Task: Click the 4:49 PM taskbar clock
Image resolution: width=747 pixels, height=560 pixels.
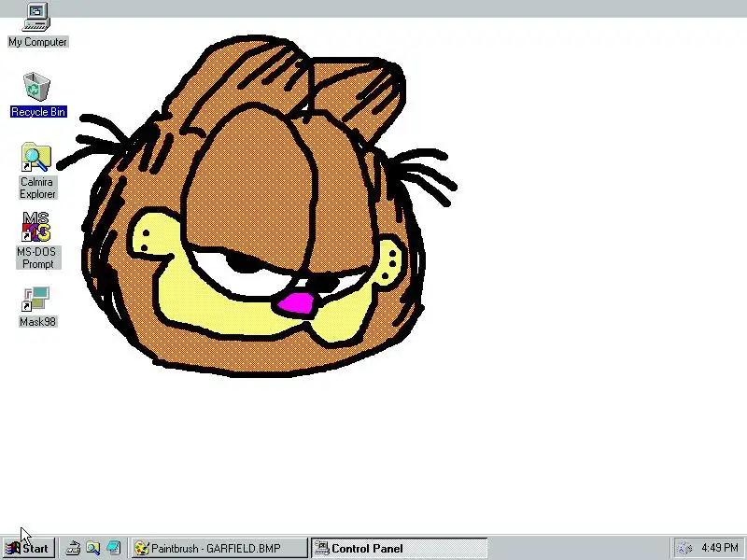Action: [720, 548]
